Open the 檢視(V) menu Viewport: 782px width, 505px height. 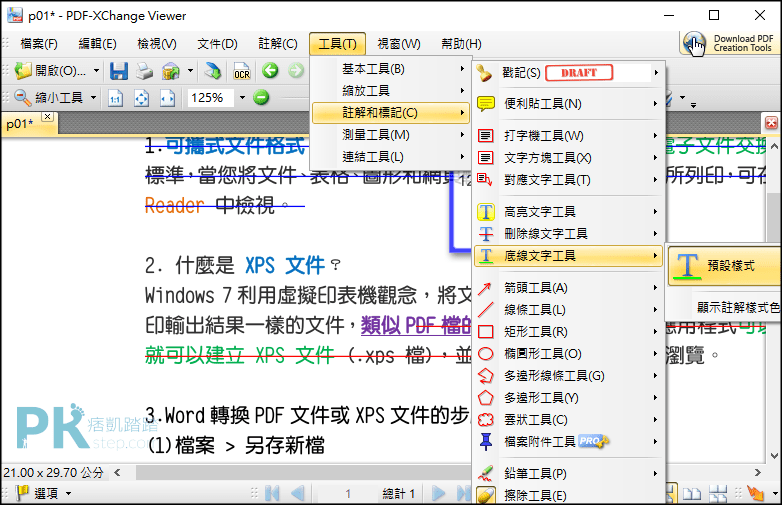pos(157,44)
